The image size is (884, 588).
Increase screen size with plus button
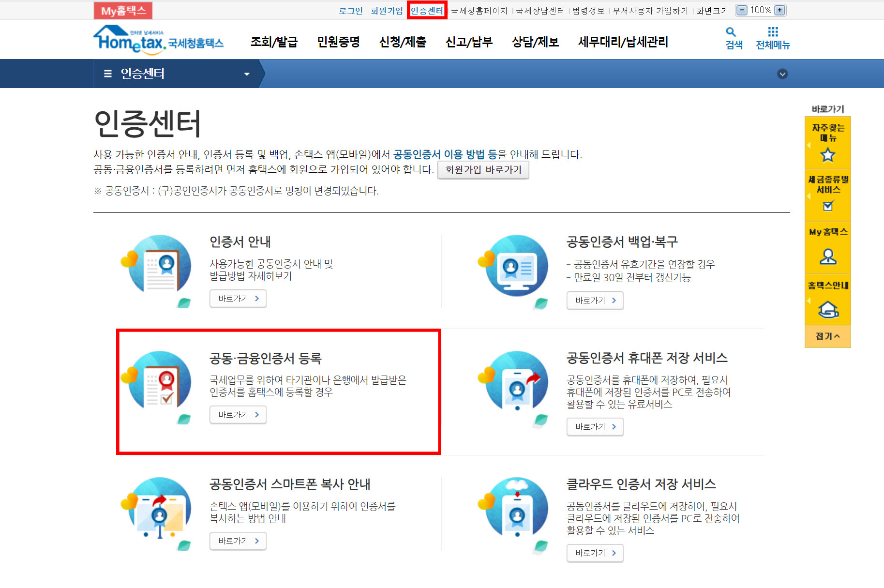[779, 10]
